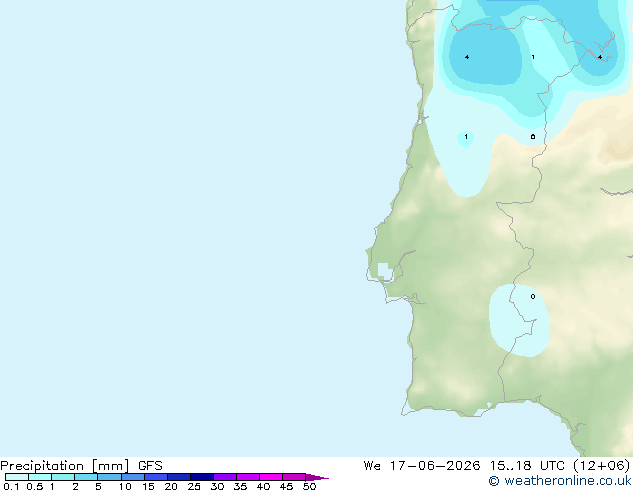
Task: Pick the 1–2 mm legend color box
Action: tap(63, 477)
